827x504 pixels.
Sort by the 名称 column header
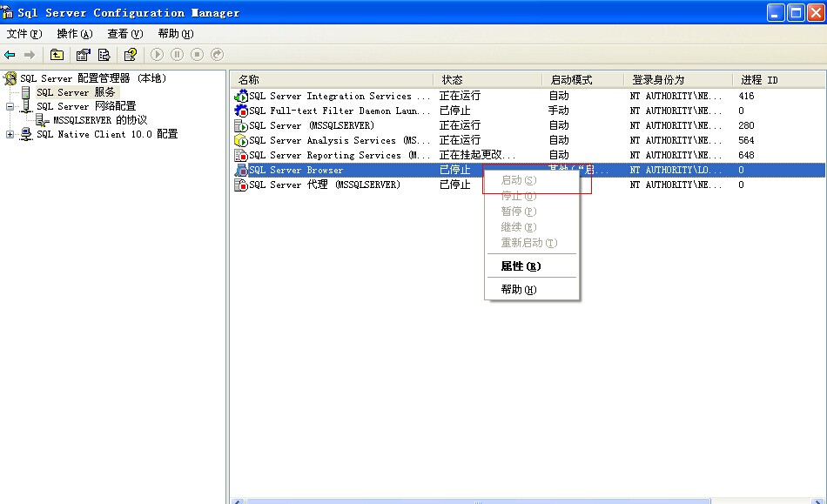coord(333,79)
